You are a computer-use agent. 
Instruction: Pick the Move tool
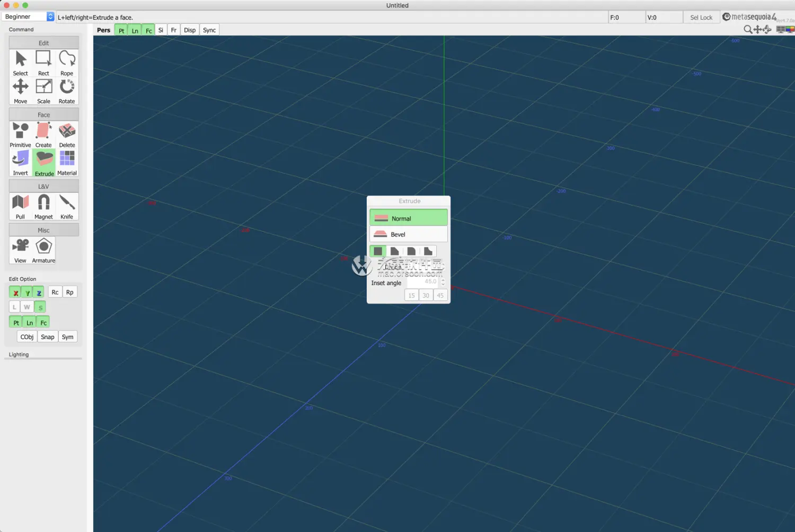coord(21,91)
